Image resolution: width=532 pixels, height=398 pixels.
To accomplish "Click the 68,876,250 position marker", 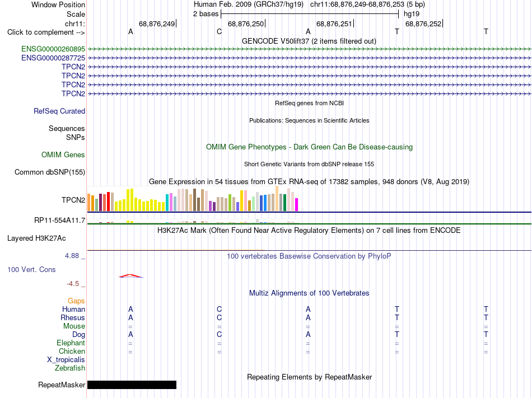I will [x=246, y=24].
